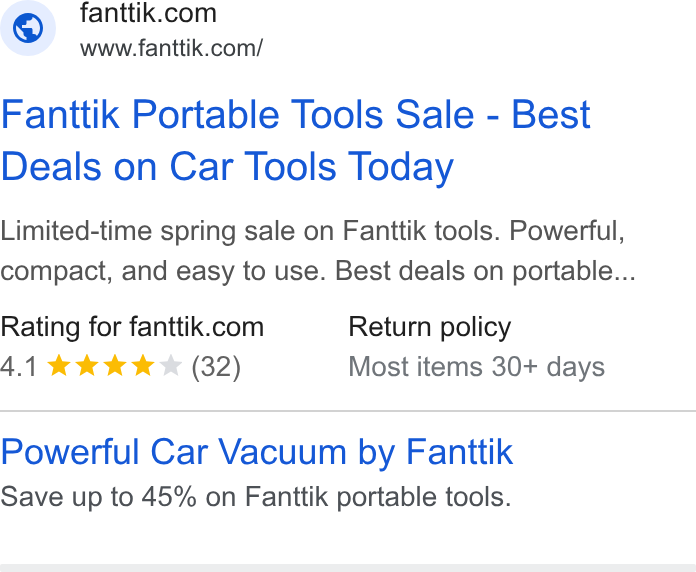This screenshot has width=696, height=572.
Task: Click the globe favicon icon
Action: 28,28
